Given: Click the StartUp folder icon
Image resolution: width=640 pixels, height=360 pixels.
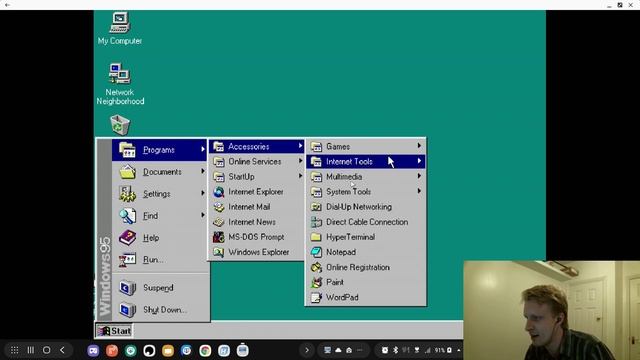Looking at the screenshot, I should click(x=219, y=177).
